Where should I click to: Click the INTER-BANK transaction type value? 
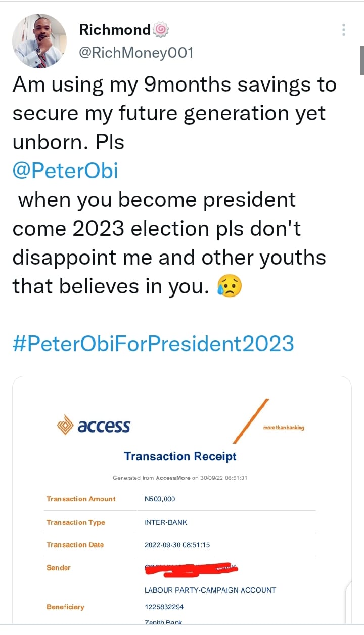click(x=166, y=522)
